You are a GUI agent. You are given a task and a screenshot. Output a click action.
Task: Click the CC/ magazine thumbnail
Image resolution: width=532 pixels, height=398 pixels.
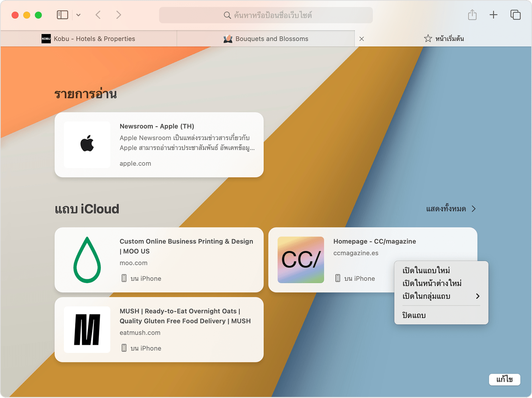301,260
